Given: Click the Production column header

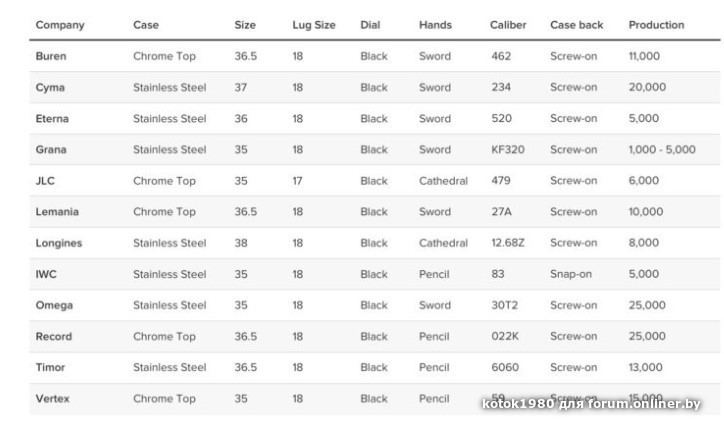Looking at the screenshot, I should coord(656,24).
